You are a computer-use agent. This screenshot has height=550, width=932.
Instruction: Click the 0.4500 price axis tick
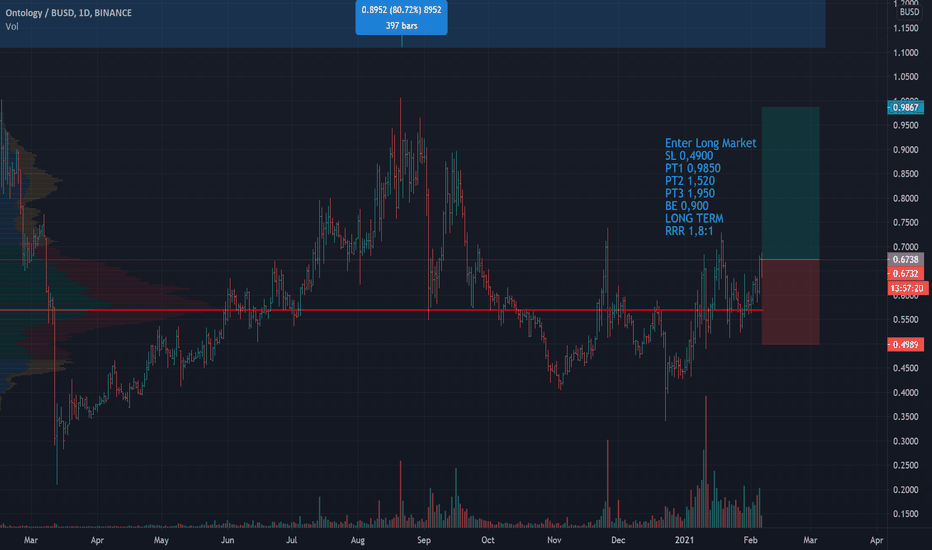[x=905, y=368]
